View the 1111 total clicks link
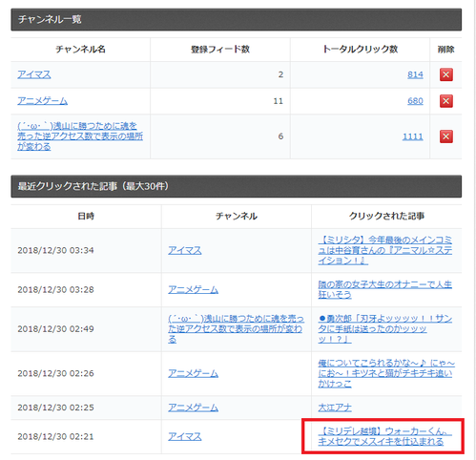Screen dimensions: 476x460 pos(413,136)
